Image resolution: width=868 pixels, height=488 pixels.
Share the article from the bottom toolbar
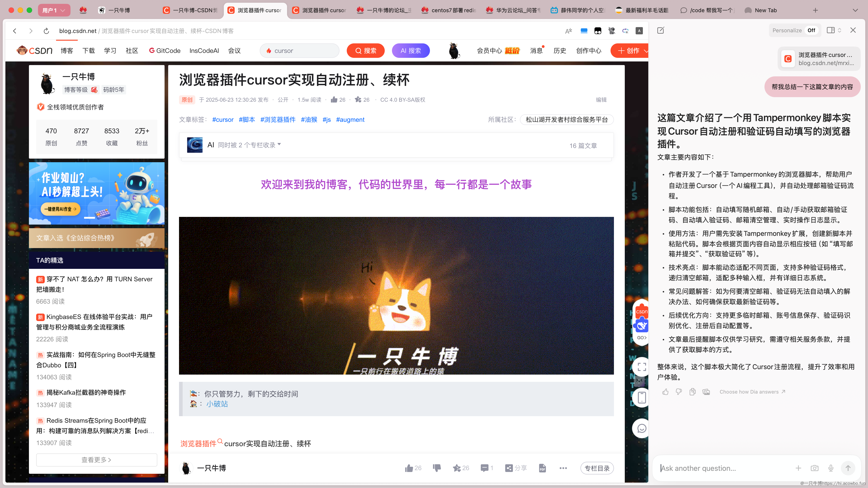pyautogui.click(x=516, y=468)
